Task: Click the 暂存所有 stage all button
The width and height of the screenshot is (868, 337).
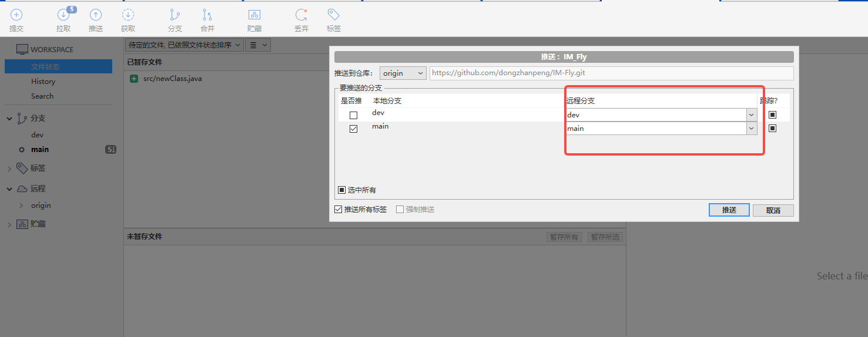Action: coord(564,237)
